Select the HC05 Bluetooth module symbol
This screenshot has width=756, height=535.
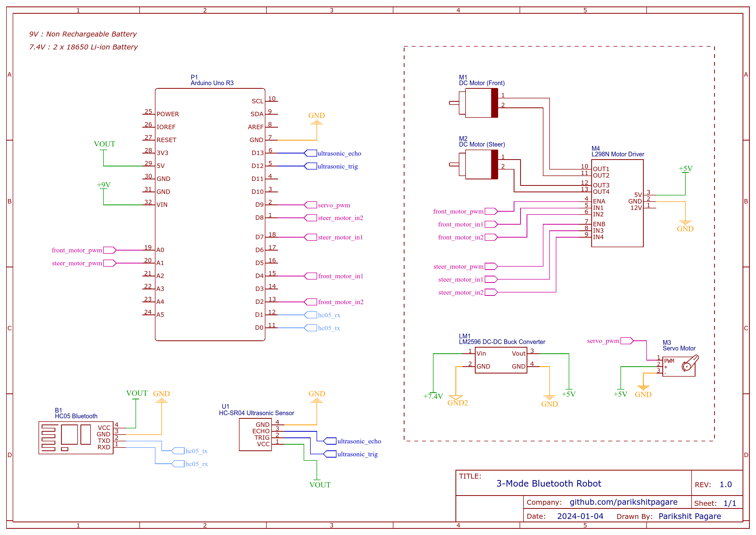(x=76, y=438)
